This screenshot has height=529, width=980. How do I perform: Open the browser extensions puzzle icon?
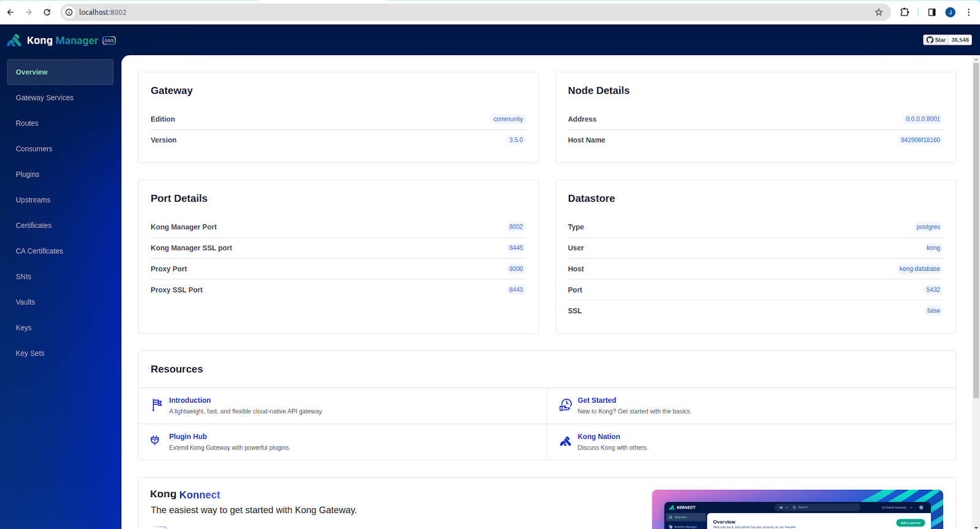coord(905,12)
